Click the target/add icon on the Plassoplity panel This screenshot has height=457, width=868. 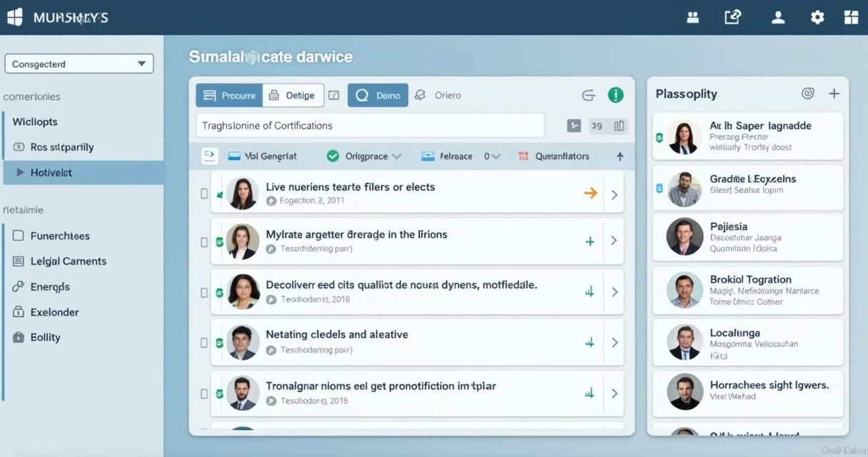coord(807,93)
